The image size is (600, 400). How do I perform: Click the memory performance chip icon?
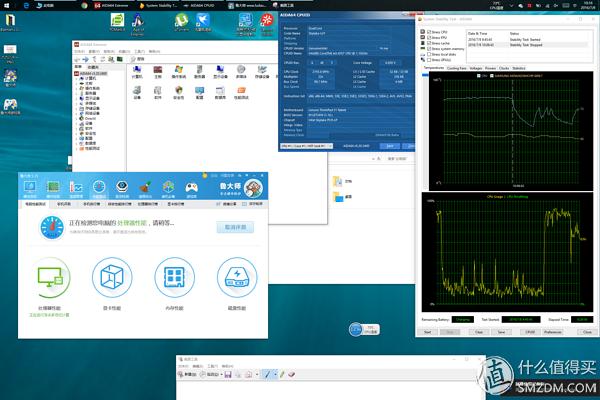click(174, 278)
